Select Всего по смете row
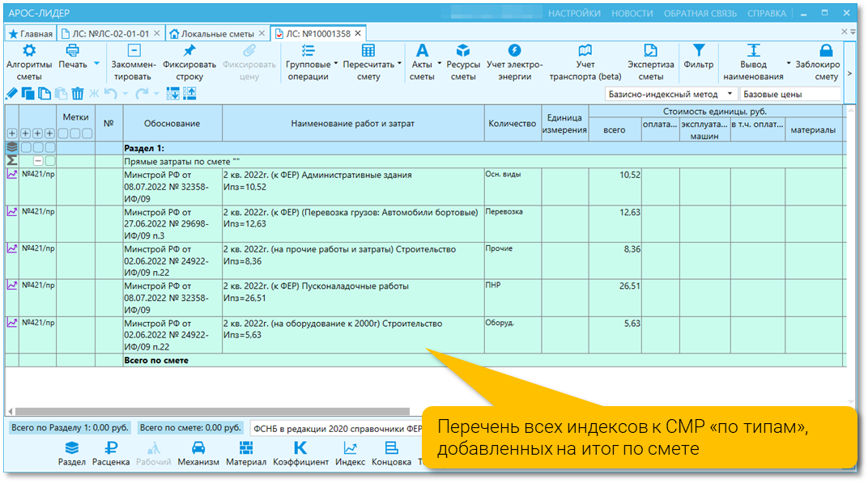Image resolution: width=868 pixels, height=483 pixels. [x=425, y=360]
